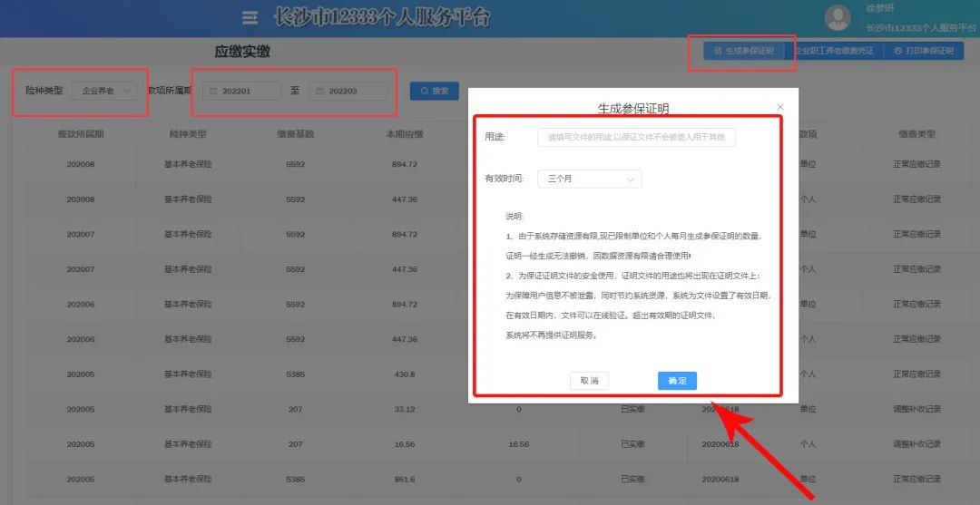This screenshot has width=980, height=505.
Task: Click the 费款所属期 column header
Action: pyautogui.click(x=81, y=134)
